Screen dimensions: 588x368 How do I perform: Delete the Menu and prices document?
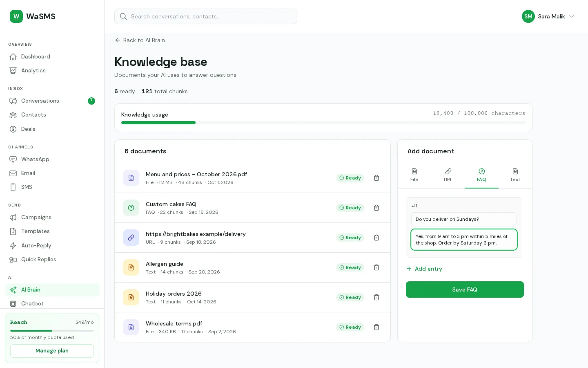tap(376, 178)
